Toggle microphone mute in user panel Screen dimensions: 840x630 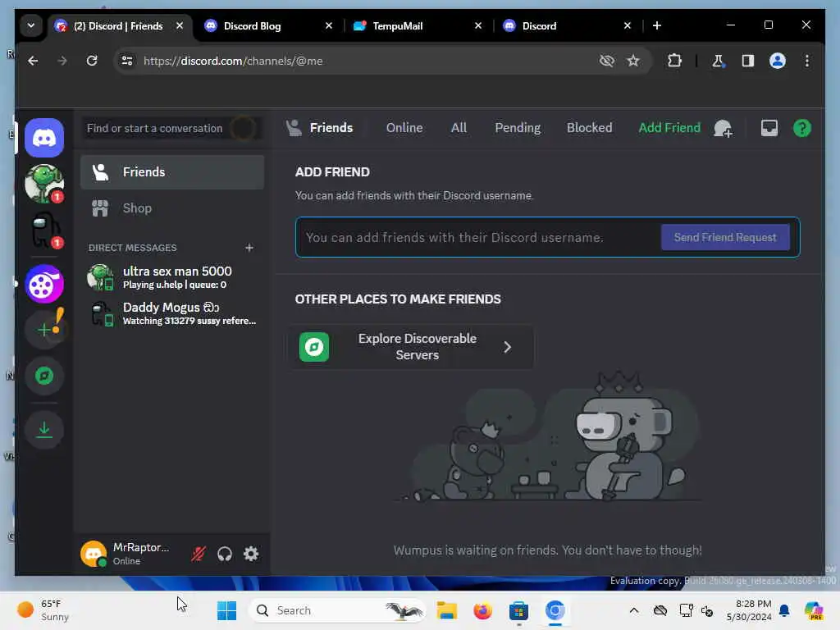click(x=199, y=554)
